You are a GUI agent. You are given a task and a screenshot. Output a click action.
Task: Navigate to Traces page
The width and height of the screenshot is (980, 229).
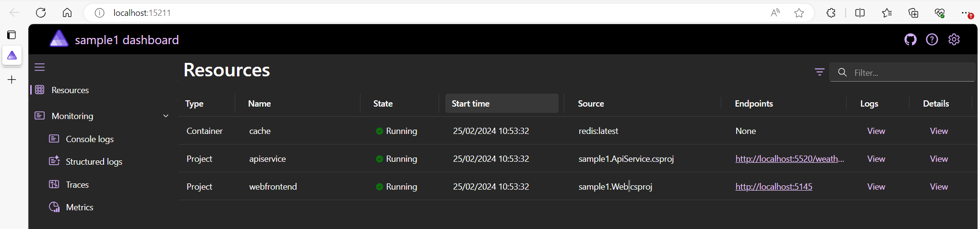77,185
